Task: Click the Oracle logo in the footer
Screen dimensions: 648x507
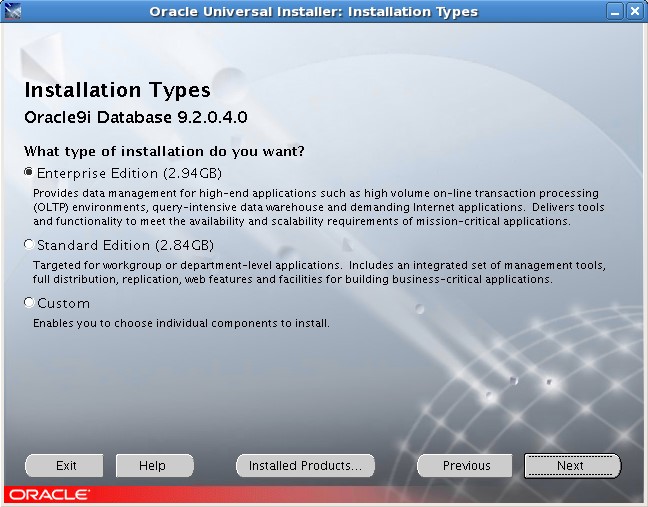Action: click(49, 495)
